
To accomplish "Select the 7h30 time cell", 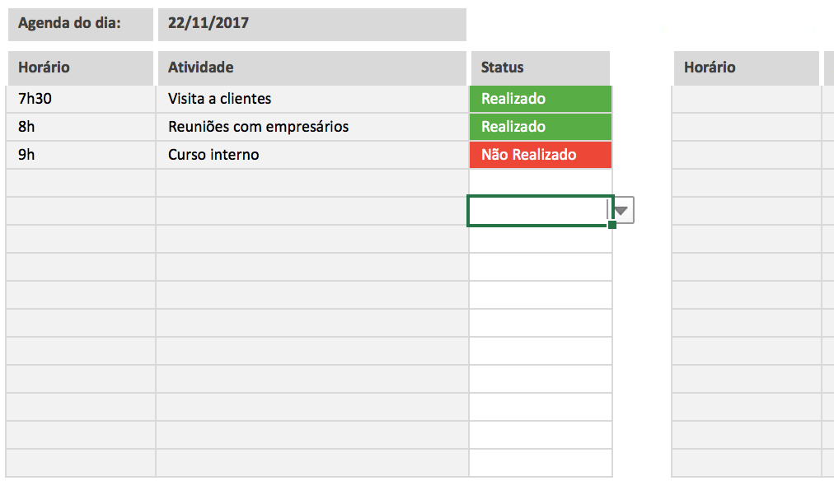I will coord(80,99).
